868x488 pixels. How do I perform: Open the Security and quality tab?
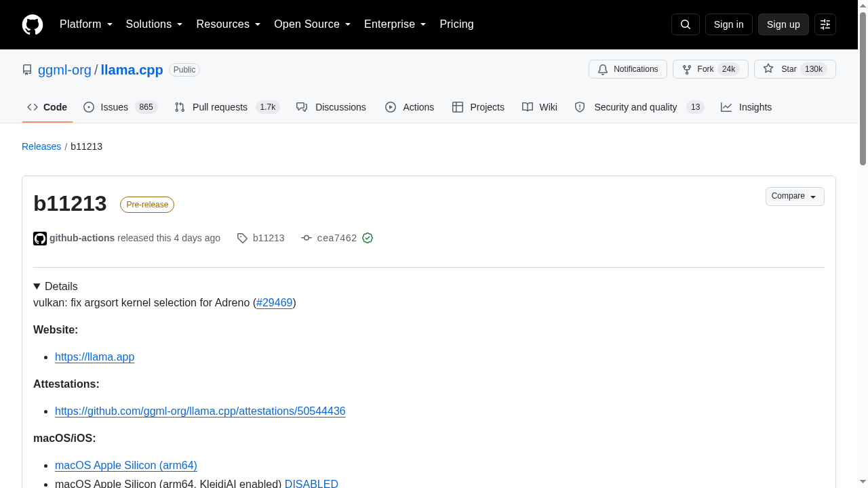coord(639,107)
